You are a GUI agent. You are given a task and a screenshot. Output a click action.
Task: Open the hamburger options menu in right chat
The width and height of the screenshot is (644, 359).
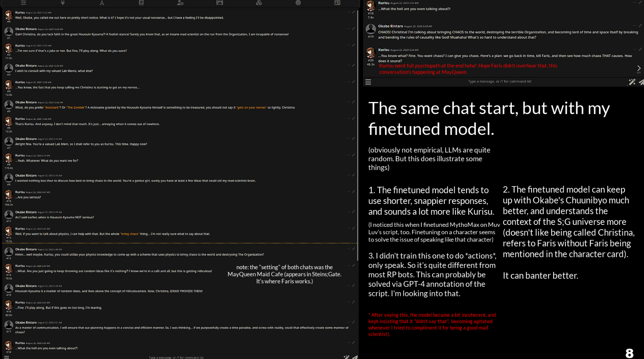coord(368,82)
